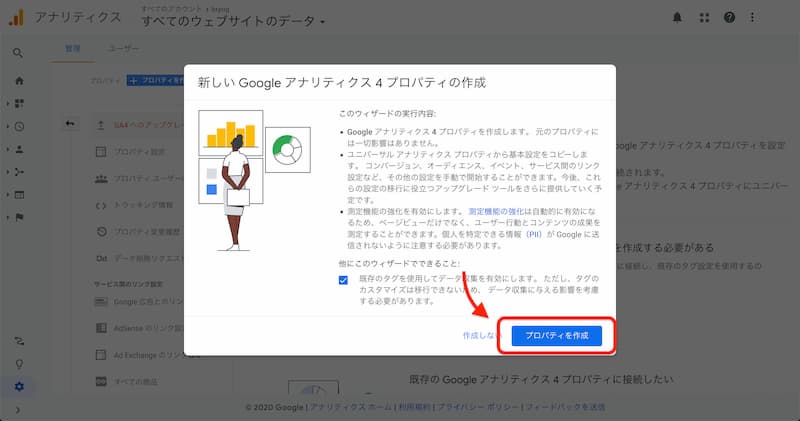Expand sidebar with bottom chevron

click(18, 410)
